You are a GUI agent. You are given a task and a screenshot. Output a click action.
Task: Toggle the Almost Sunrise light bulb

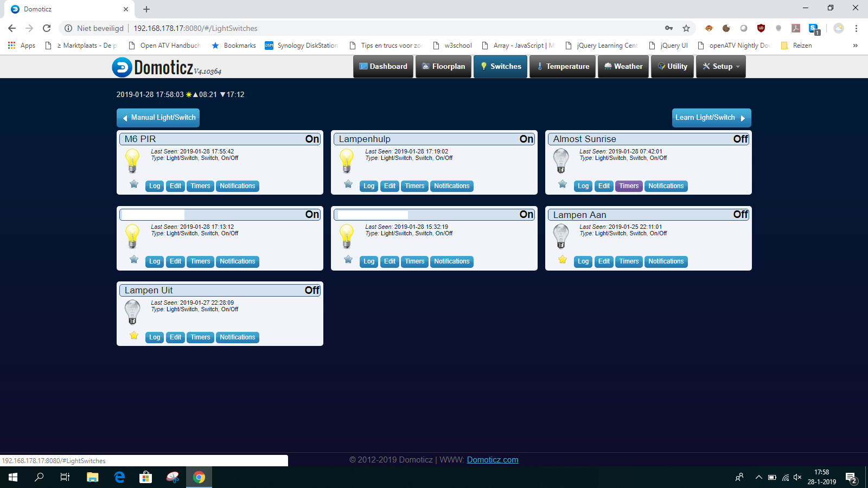pos(561,161)
